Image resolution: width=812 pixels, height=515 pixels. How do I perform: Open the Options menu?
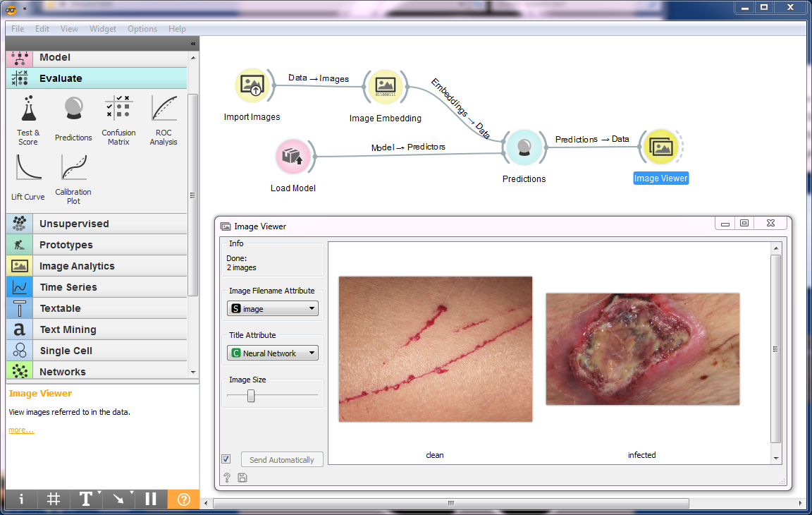tap(142, 29)
